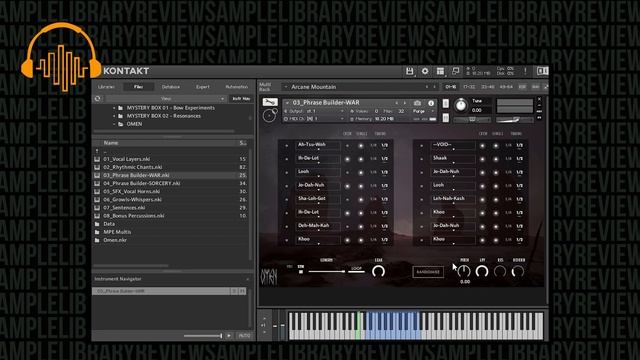Viewport: 640px width, 360px height.
Task: Toggle first dot for Ah-Tsu-Wah row
Action: click(x=347, y=146)
